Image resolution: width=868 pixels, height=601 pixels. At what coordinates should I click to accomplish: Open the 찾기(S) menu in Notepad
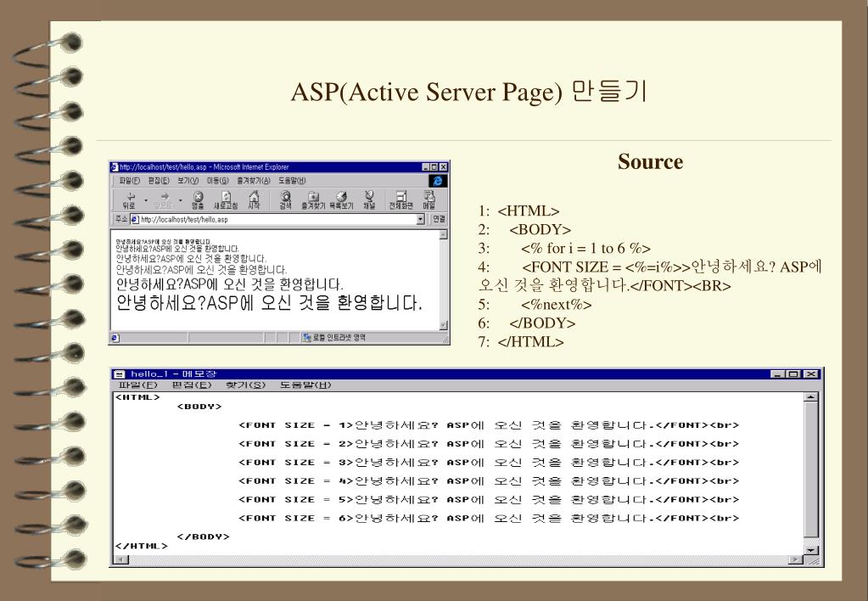[245, 385]
